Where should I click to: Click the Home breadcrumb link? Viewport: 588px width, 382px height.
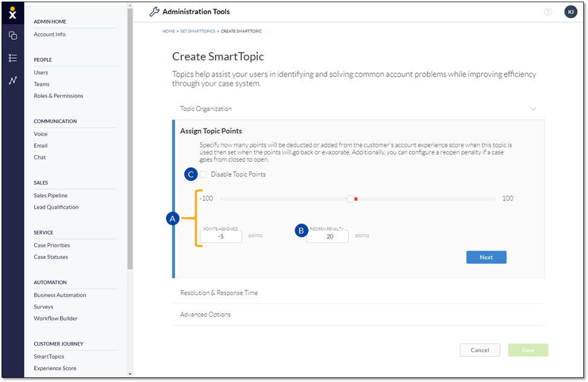168,31
